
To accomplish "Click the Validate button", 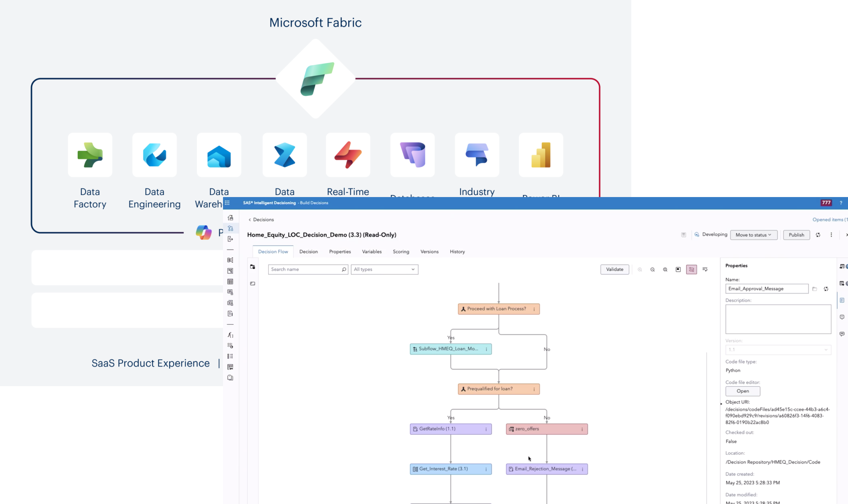I will tap(614, 269).
